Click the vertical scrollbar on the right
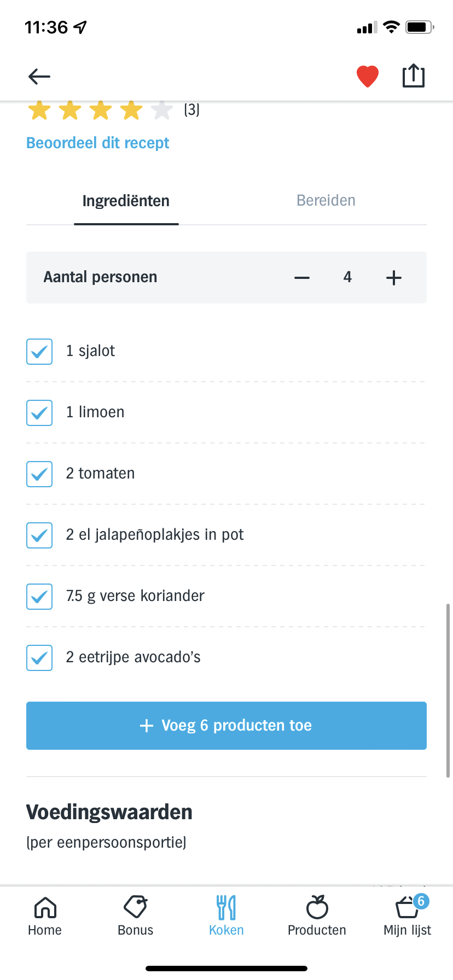The height and width of the screenshot is (980, 453). [448, 690]
